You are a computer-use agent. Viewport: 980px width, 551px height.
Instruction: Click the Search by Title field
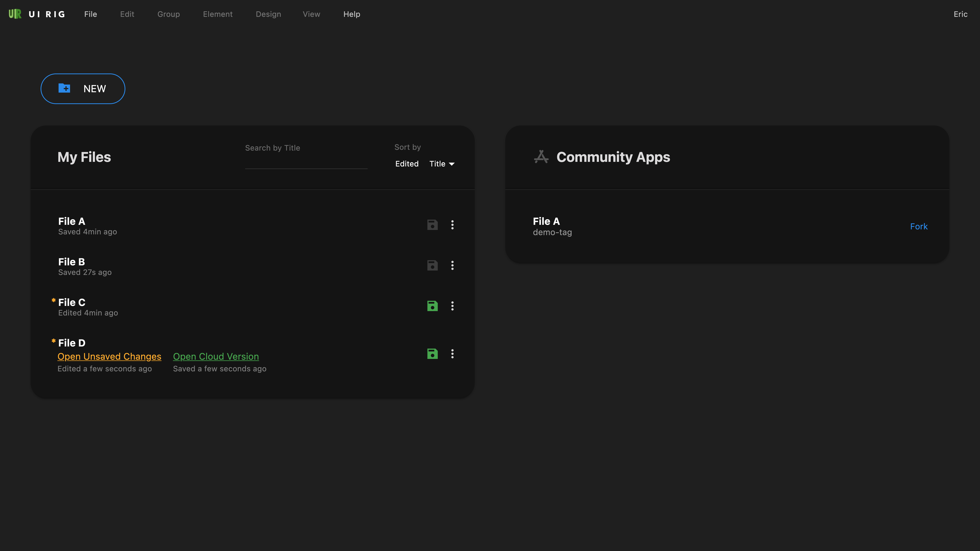306,157
